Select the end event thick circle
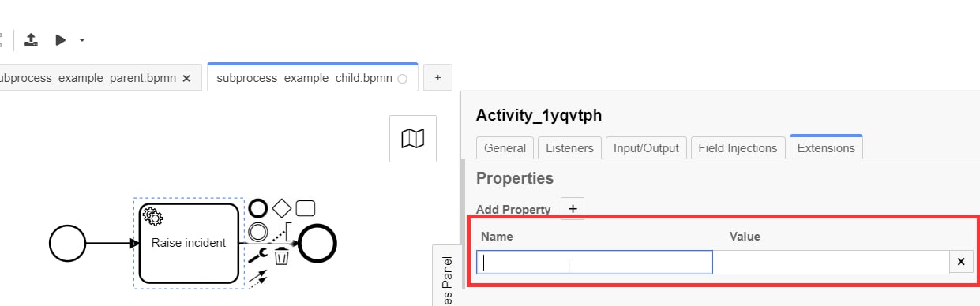The height and width of the screenshot is (306, 980). point(318,243)
